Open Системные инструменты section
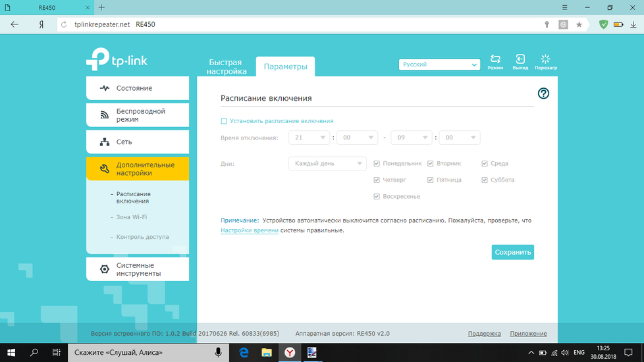The image size is (644, 362). coord(138,269)
